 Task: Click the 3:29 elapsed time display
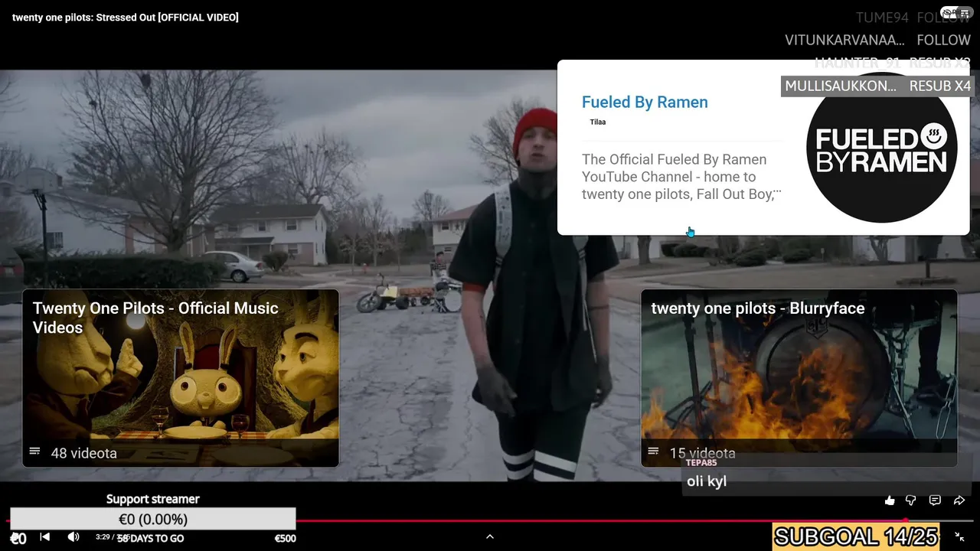click(103, 537)
